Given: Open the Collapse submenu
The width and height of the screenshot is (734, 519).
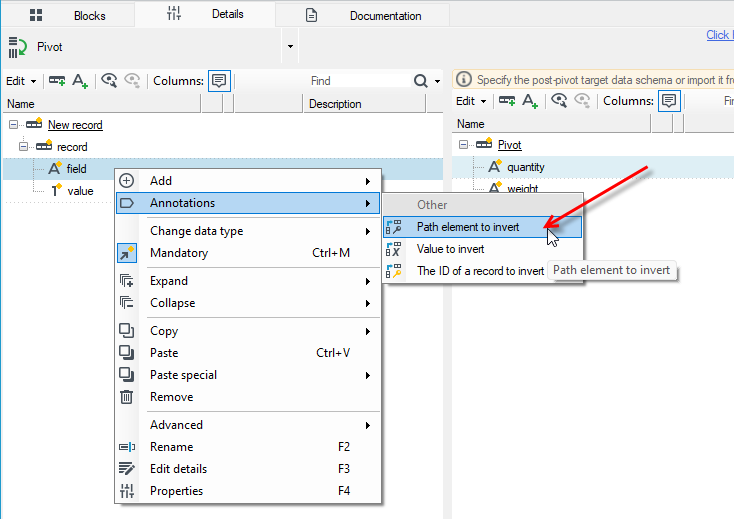Looking at the screenshot, I should pos(248,303).
